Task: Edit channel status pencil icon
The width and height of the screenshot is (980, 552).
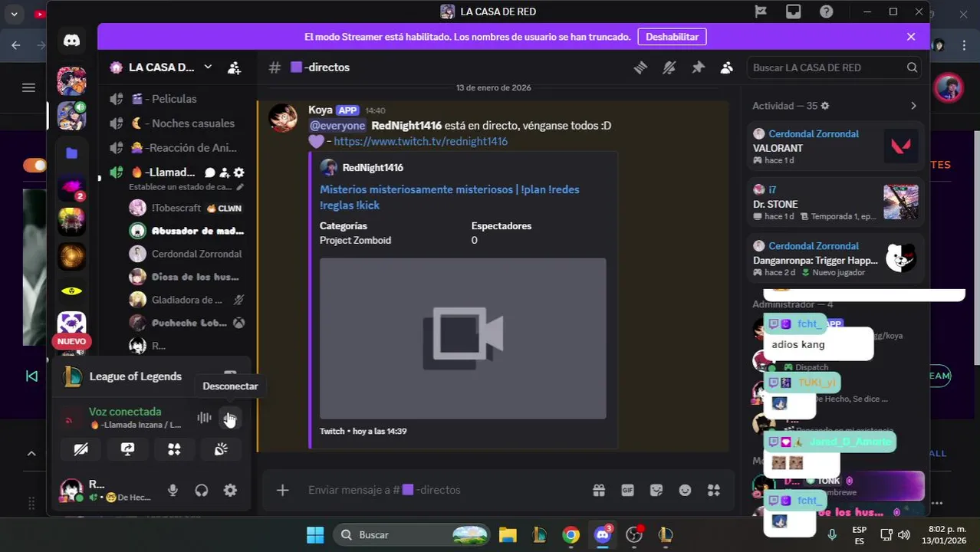Action: [240, 187]
